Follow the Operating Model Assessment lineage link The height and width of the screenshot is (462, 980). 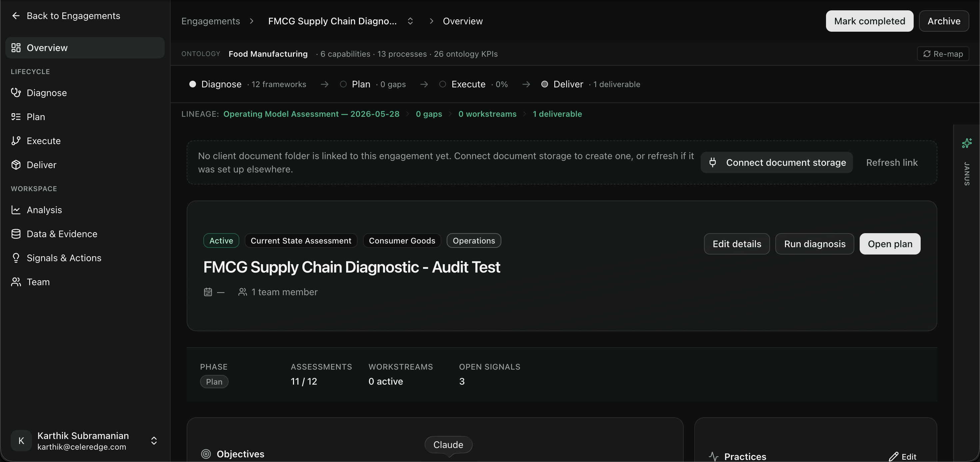point(311,114)
